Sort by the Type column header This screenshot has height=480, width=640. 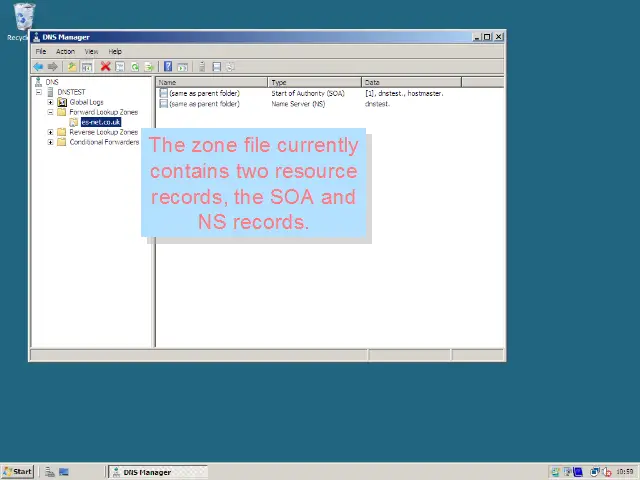314,82
